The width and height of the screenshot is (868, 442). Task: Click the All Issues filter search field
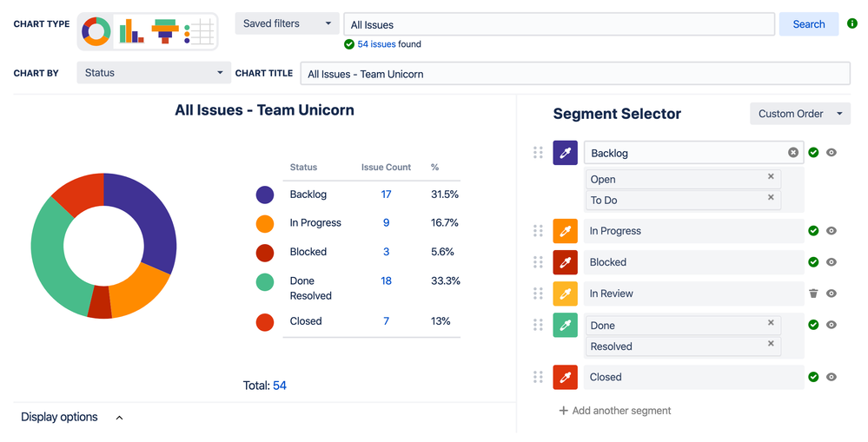point(559,24)
